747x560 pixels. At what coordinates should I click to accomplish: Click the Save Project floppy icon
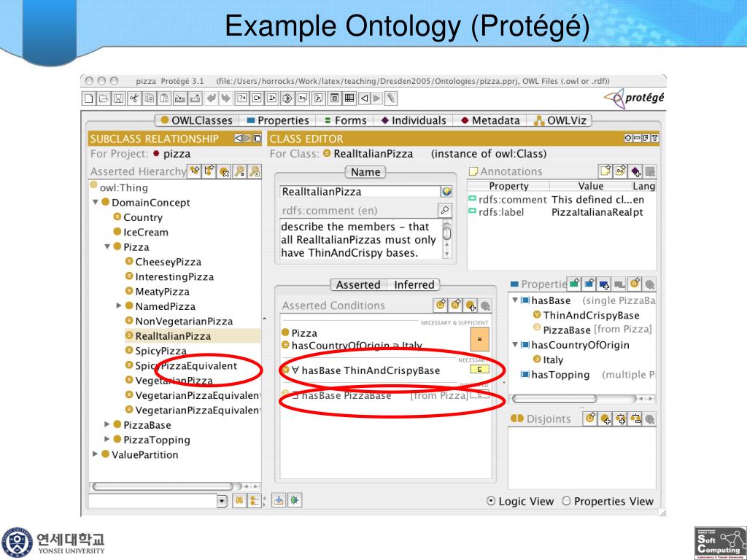119,98
